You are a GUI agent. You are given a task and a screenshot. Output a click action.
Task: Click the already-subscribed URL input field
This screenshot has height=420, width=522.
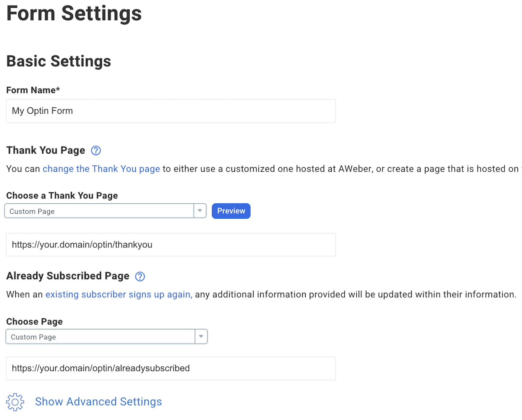pos(171,368)
